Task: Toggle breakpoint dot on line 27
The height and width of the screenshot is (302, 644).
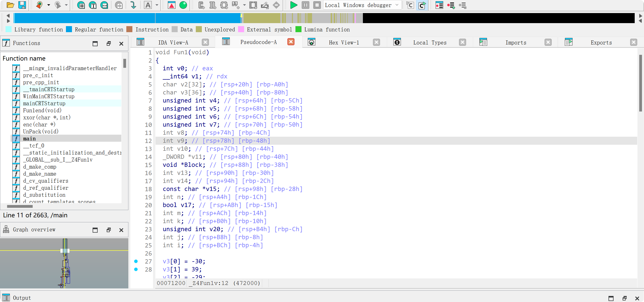Action: click(136, 261)
